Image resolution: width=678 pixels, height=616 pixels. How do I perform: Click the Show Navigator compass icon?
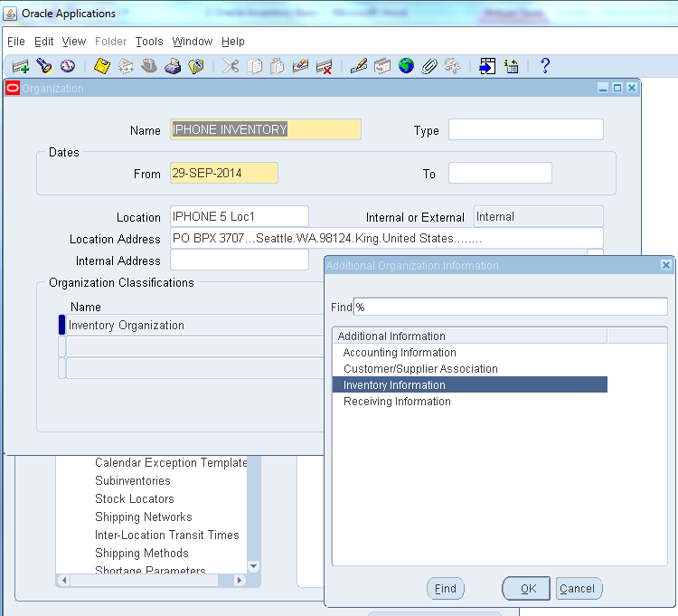[68, 66]
